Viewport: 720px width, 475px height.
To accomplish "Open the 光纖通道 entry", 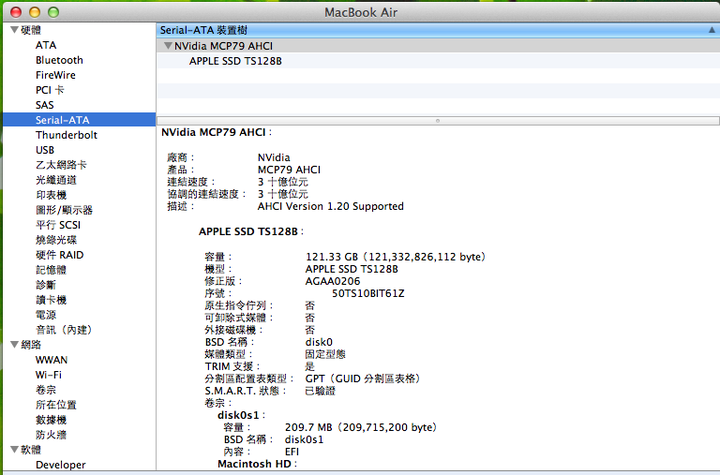I will pyautogui.click(x=56, y=180).
